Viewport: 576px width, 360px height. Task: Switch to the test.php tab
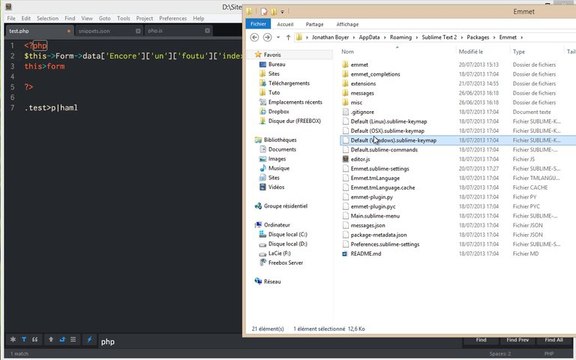[x=19, y=31]
